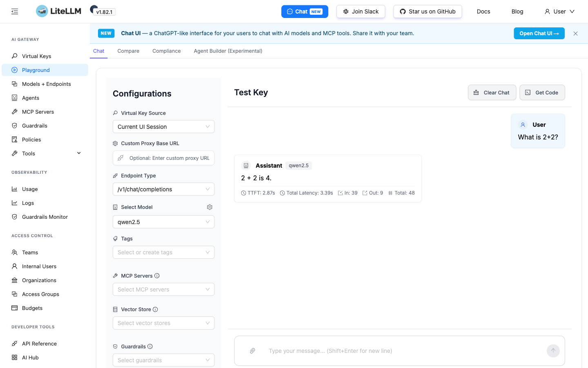Screen dimensions: 588x368
Task: Click the Budgets card icon
Action: 15,308
